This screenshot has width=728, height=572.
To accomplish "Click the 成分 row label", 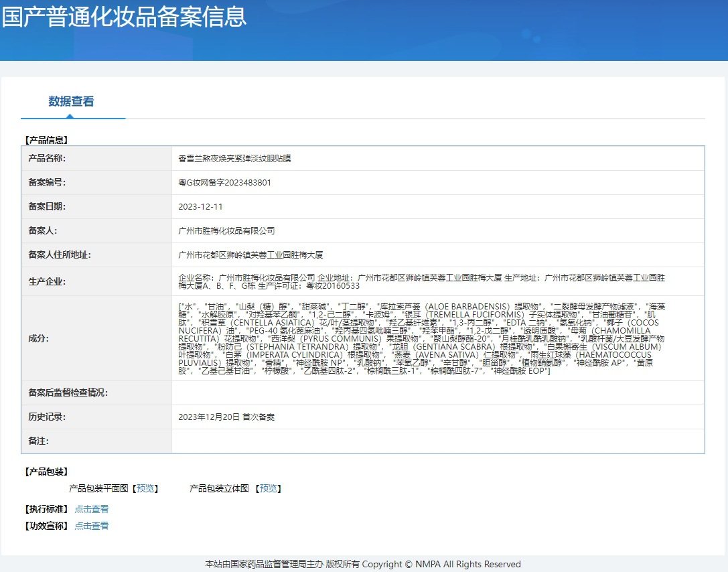I will (x=39, y=338).
